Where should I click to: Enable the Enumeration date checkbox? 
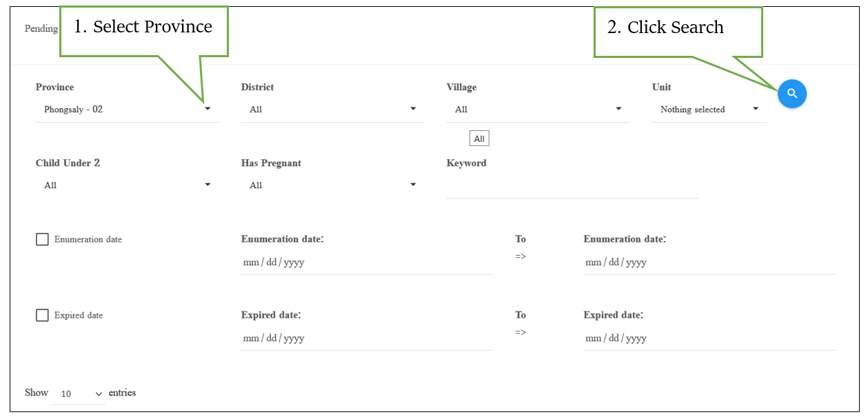point(43,239)
